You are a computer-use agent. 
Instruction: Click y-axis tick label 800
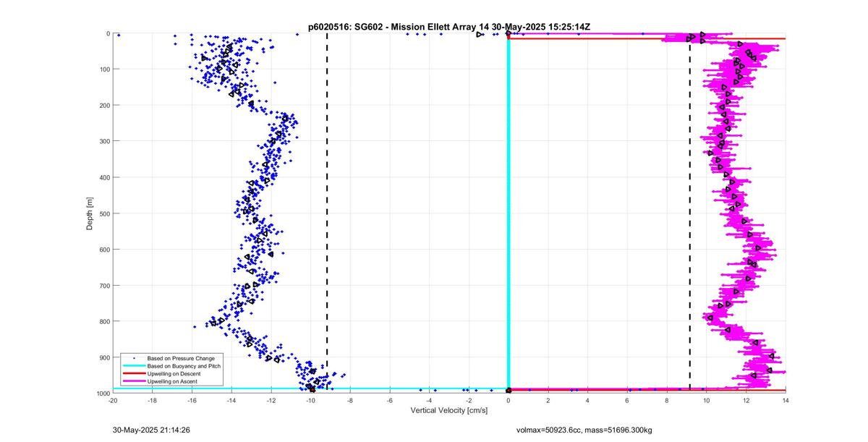(103, 322)
